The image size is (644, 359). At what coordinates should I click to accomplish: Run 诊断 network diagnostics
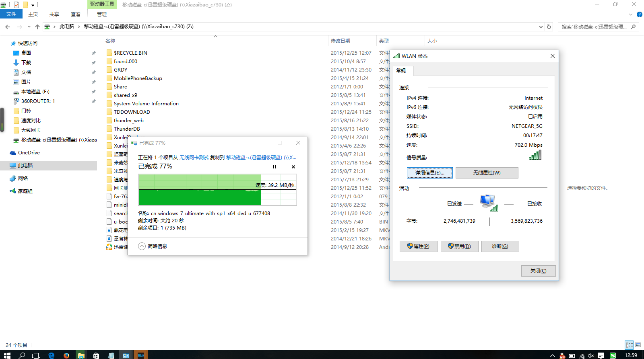point(500,246)
